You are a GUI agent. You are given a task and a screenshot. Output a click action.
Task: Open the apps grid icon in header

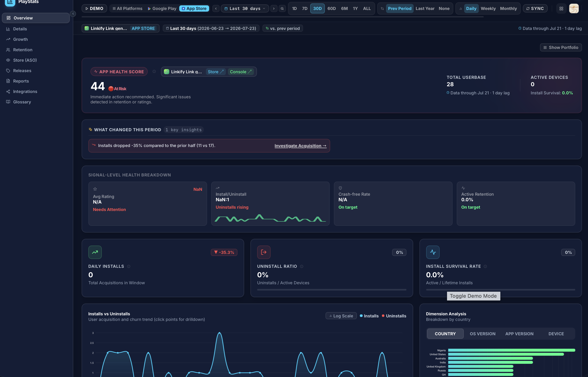click(x=561, y=8)
